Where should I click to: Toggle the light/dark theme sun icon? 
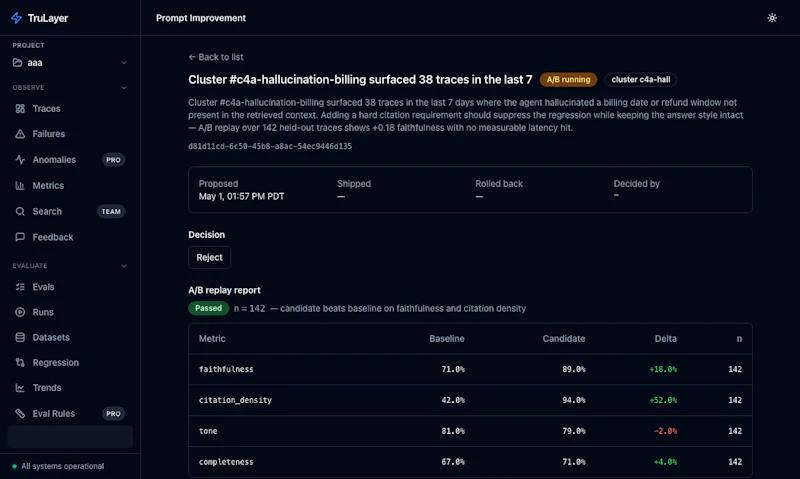pos(772,18)
